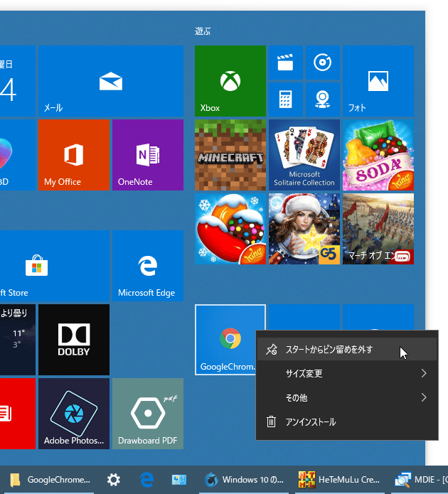Open the Dolby tile
This screenshot has width=448, height=494.
(74, 340)
